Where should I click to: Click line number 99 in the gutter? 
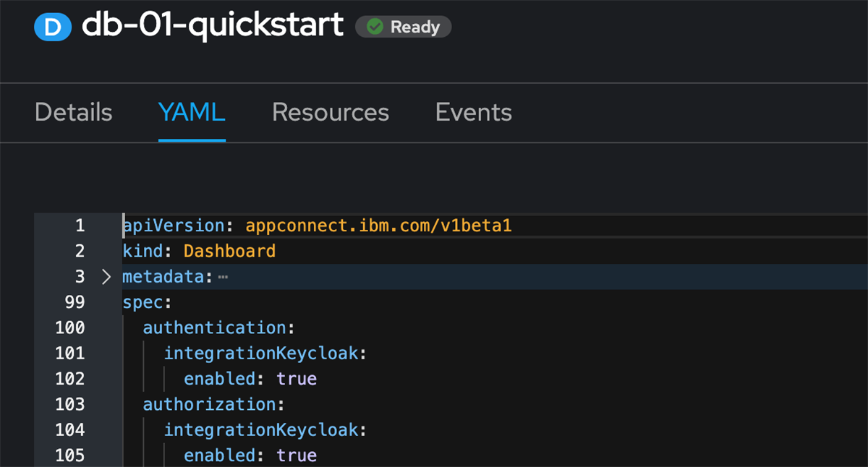[75, 302]
